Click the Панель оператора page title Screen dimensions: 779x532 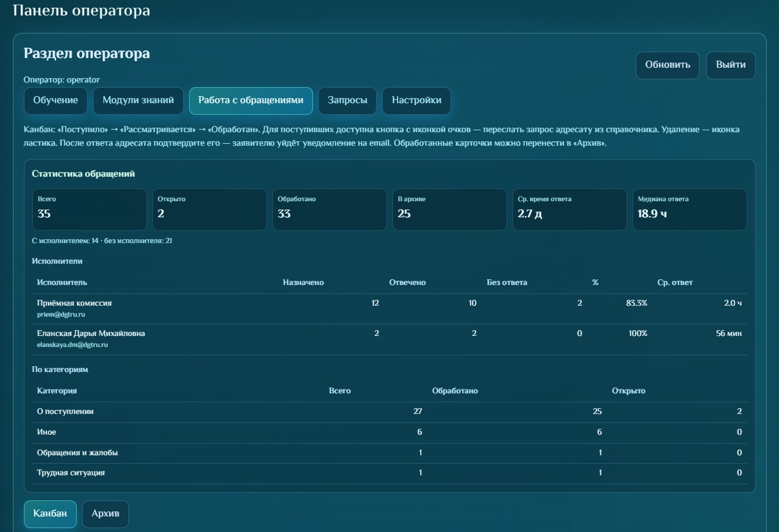[x=81, y=11]
